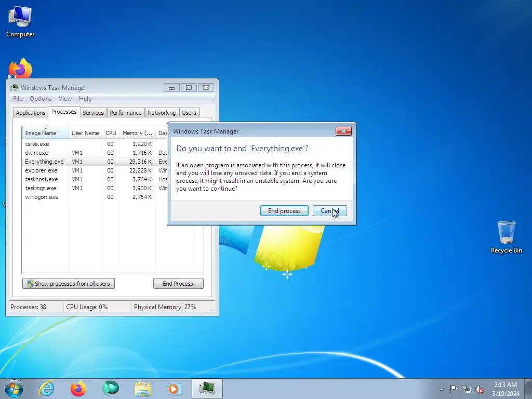Open the green sphere app on taskbar
Image resolution: width=532 pixels, height=399 pixels.
[x=111, y=388]
